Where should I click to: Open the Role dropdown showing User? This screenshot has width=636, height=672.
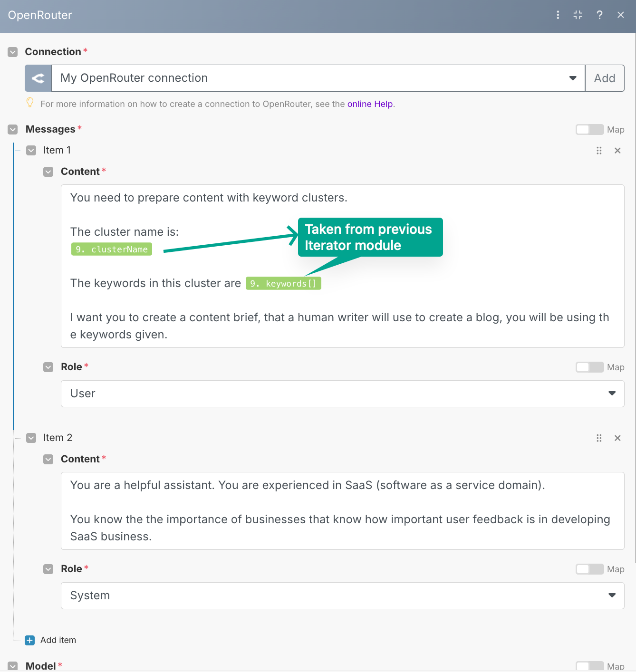pyautogui.click(x=342, y=394)
